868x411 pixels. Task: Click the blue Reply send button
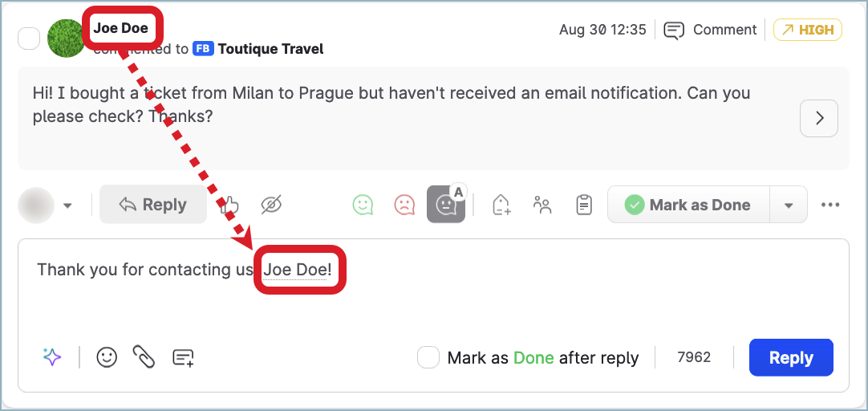pos(791,357)
